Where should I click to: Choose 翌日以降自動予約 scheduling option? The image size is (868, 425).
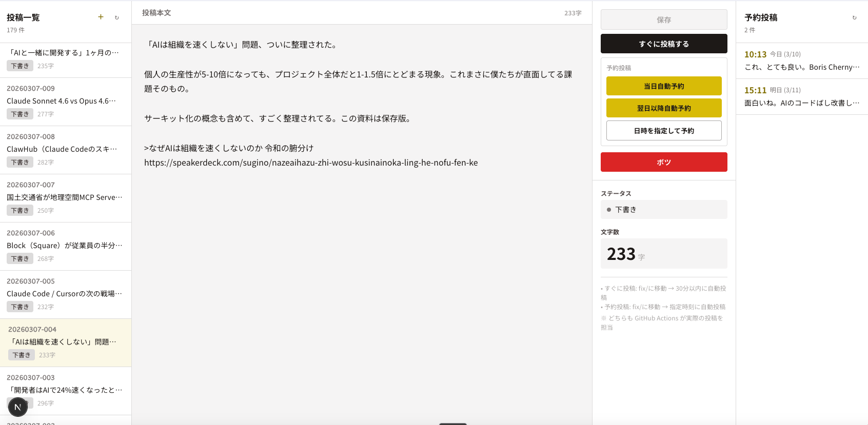[663, 108]
